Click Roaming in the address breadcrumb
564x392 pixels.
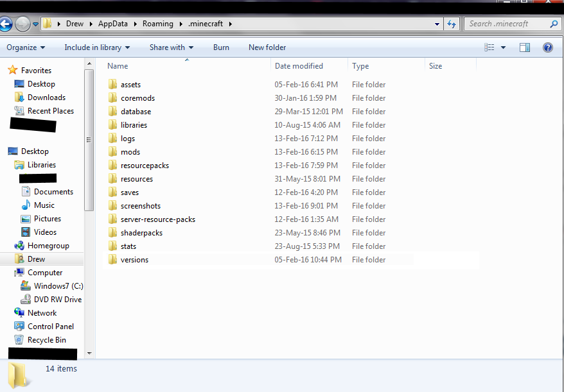coord(157,24)
